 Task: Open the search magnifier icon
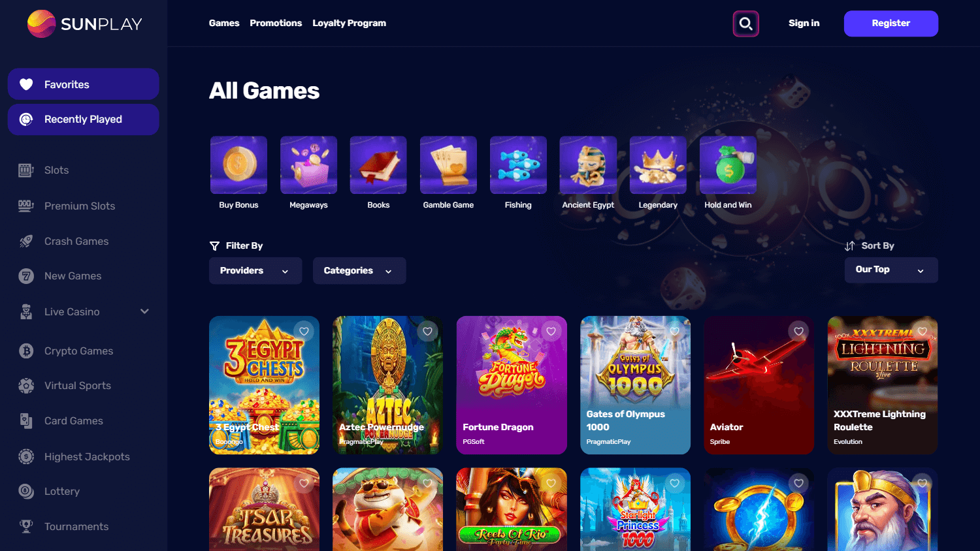pos(745,24)
